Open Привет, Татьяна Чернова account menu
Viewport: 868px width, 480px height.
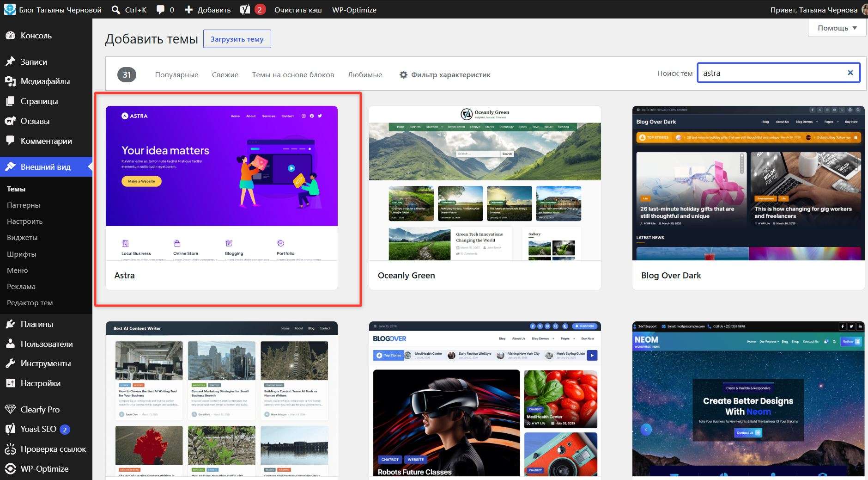pos(818,10)
